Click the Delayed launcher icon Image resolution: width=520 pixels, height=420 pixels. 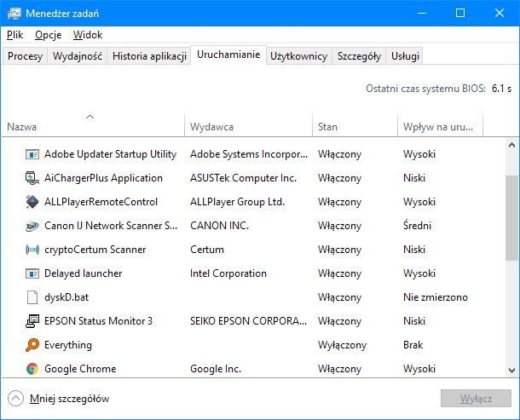32,273
